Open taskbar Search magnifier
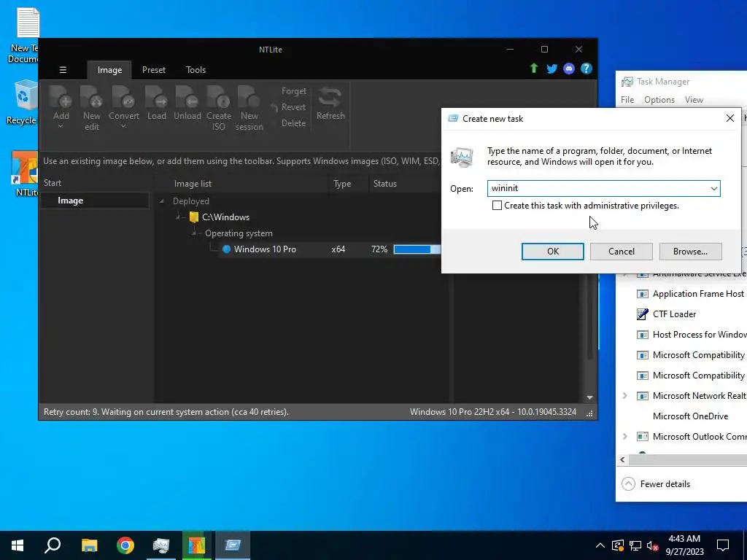Screen dimensions: 747x560 tap(53, 545)
